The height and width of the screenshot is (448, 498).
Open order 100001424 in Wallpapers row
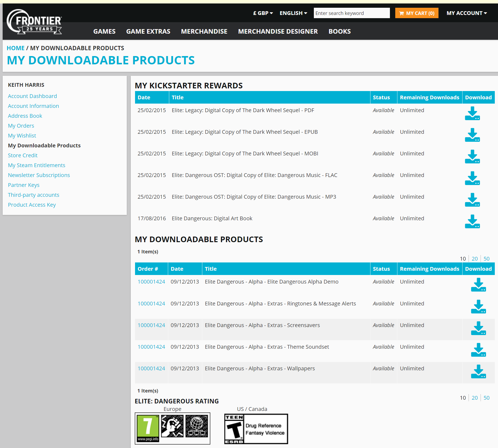tap(151, 368)
